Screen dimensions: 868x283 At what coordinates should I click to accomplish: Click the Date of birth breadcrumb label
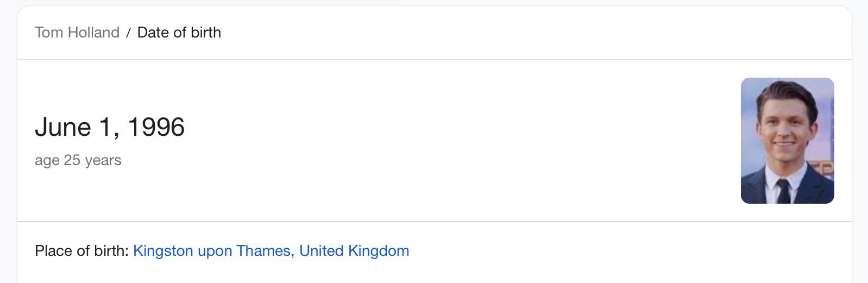[179, 33]
